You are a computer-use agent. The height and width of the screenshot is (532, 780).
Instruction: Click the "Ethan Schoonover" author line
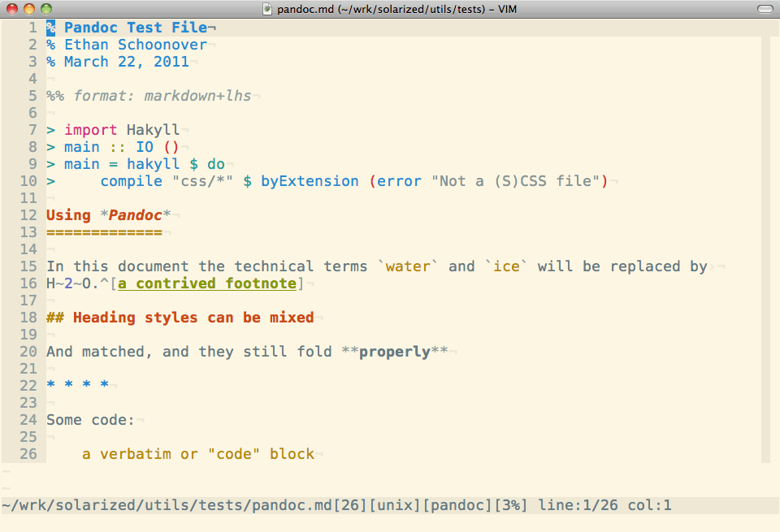(x=135, y=45)
